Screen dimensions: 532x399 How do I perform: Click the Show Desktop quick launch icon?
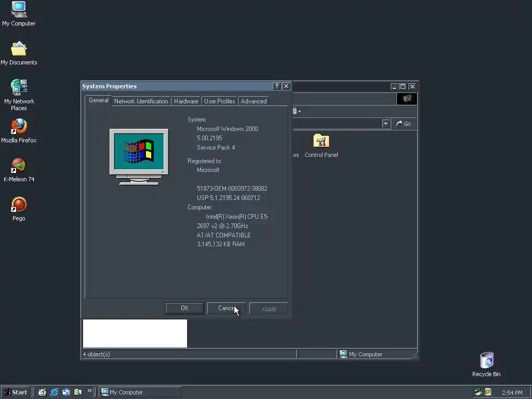click(x=42, y=392)
